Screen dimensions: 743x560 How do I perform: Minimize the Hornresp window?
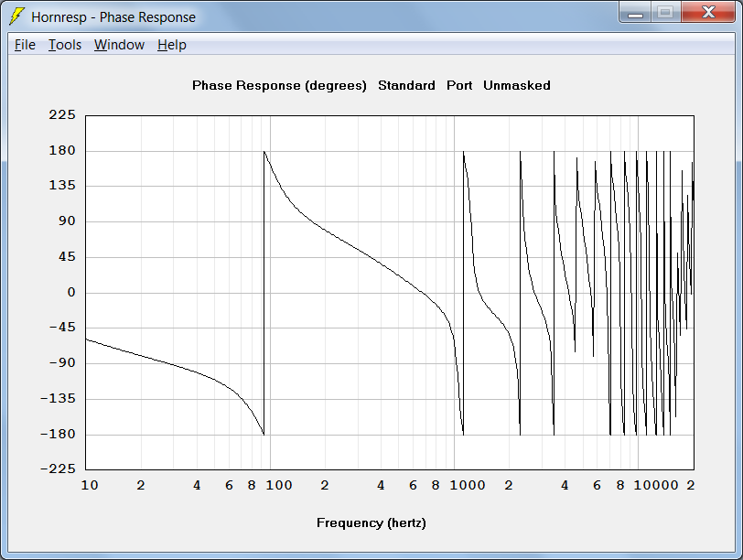pos(635,13)
